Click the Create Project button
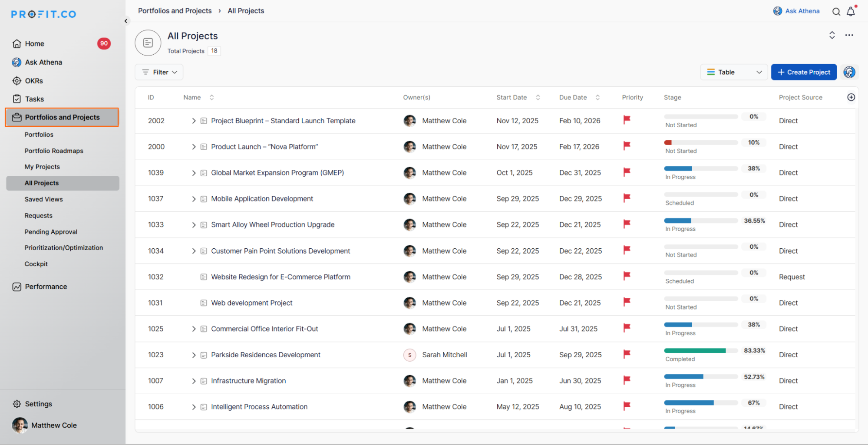 coord(803,72)
